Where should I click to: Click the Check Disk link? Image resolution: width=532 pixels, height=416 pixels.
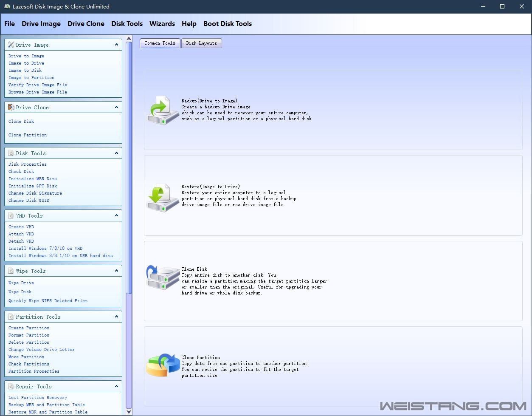[x=21, y=172]
